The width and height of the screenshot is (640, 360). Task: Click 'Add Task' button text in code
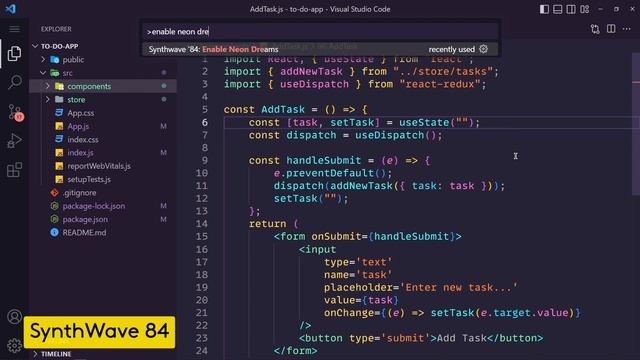462,338
